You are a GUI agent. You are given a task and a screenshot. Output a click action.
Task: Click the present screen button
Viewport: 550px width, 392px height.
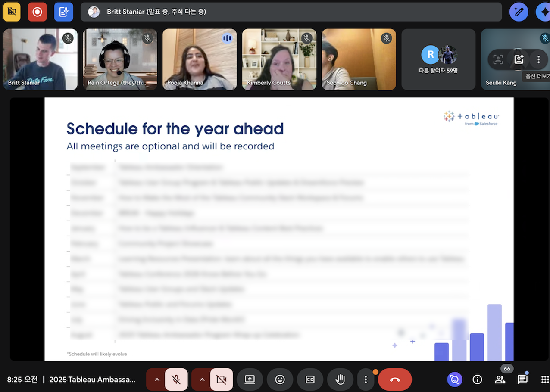250,380
